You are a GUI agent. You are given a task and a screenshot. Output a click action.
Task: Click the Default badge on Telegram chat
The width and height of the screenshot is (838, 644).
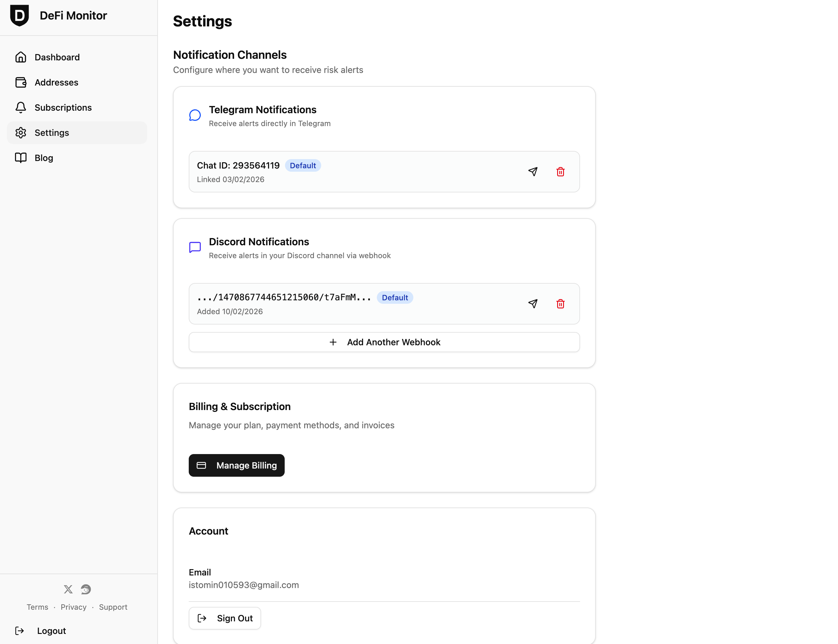click(x=303, y=165)
